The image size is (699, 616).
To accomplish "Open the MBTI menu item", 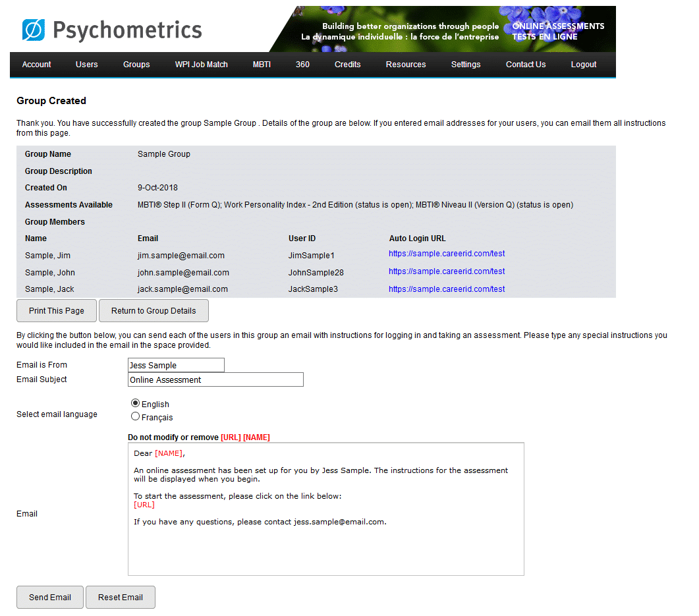I will pyautogui.click(x=262, y=64).
